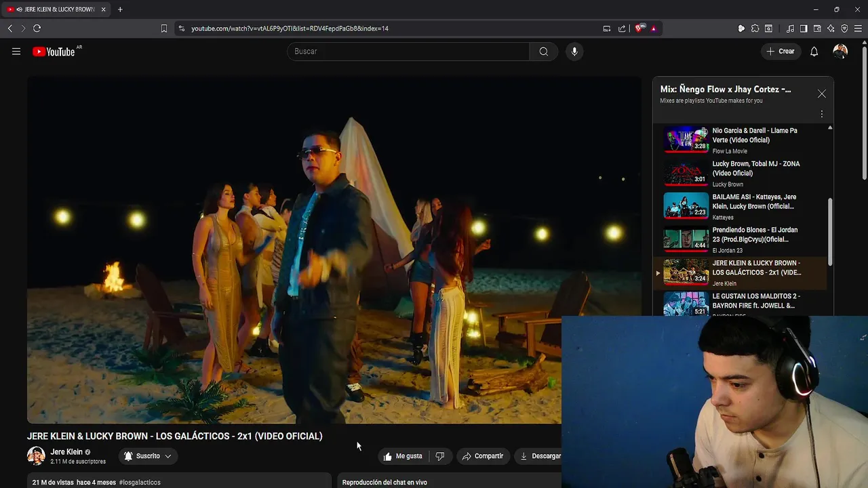868x488 pixels.
Task: Open Reproducción del chat en vivo
Action: coord(384,483)
